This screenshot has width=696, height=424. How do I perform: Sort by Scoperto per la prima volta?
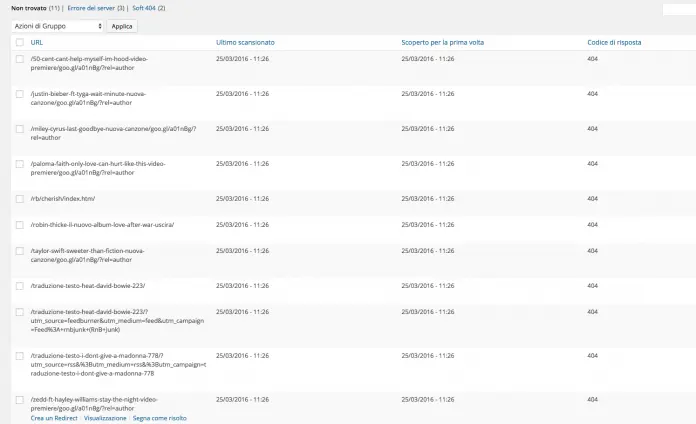tap(442, 43)
